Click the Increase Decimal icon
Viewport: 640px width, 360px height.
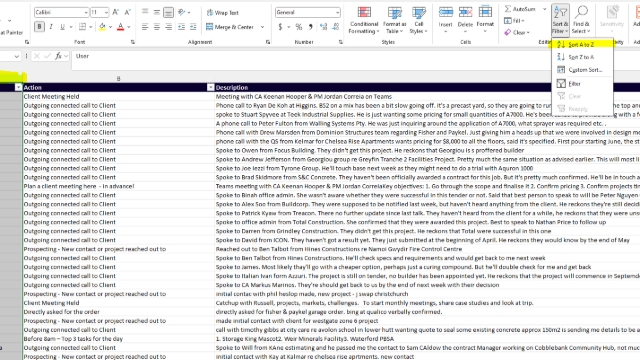click(324, 27)
